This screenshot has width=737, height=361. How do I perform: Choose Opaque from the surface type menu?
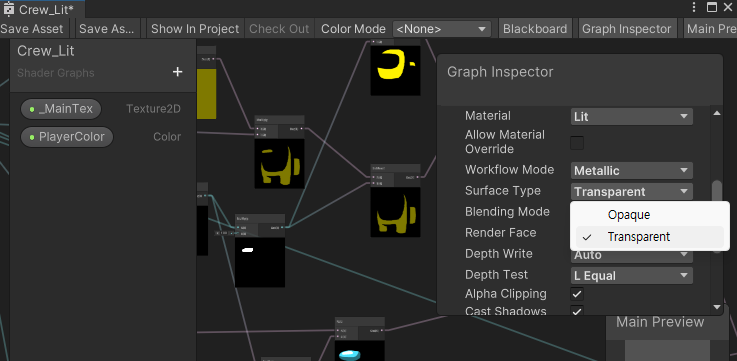(650, 215)
